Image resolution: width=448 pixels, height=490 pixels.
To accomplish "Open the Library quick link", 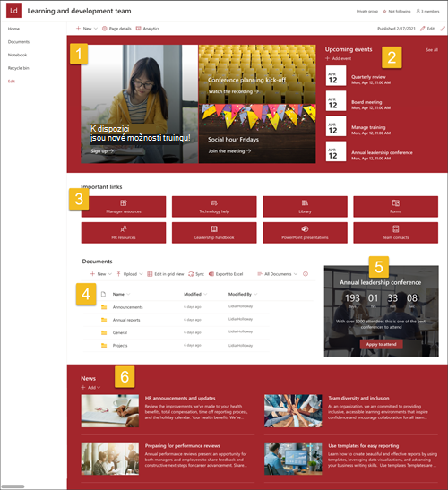I will tap(305, 207).
